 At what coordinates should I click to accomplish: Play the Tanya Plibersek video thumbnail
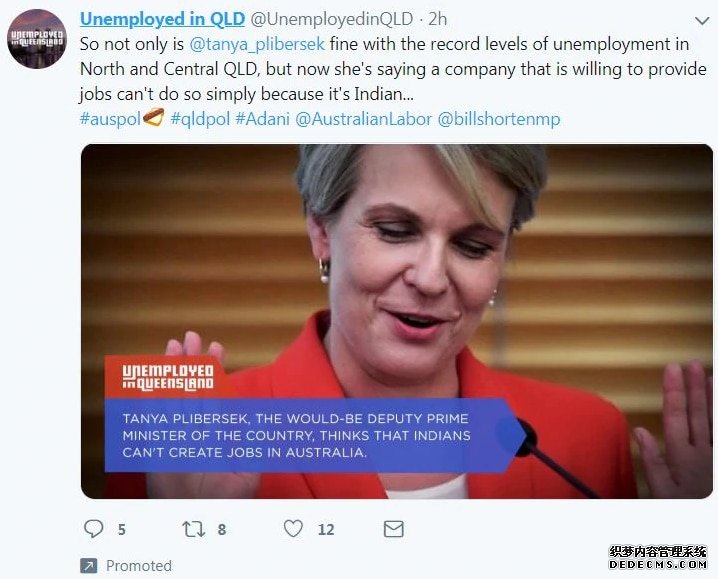point(397,322)
